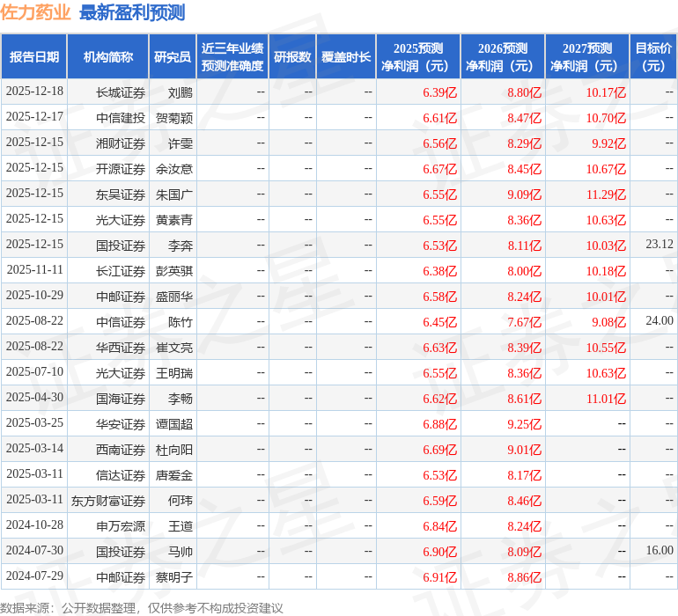Click the 24.00 target price cell
The image size is (678, 616).
[659, 321]
